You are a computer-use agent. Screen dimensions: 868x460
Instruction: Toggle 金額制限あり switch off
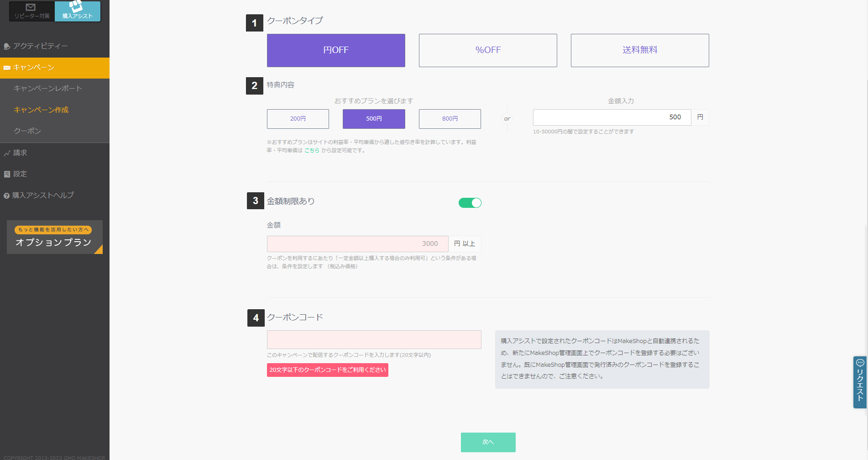[x=470, y=203]
